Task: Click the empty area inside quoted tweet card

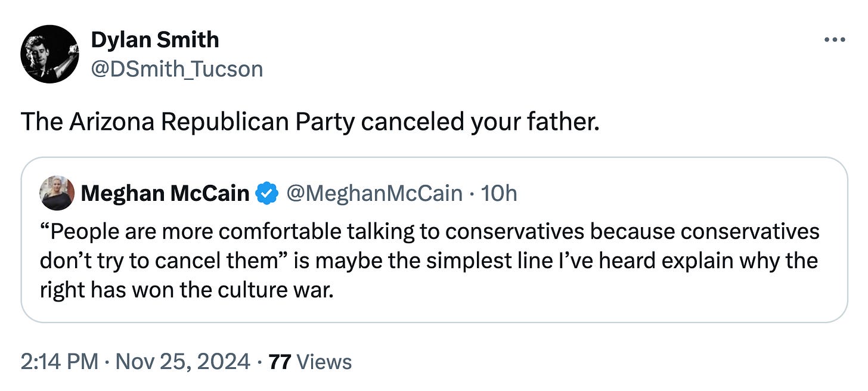Action: [x=596, y=298]
